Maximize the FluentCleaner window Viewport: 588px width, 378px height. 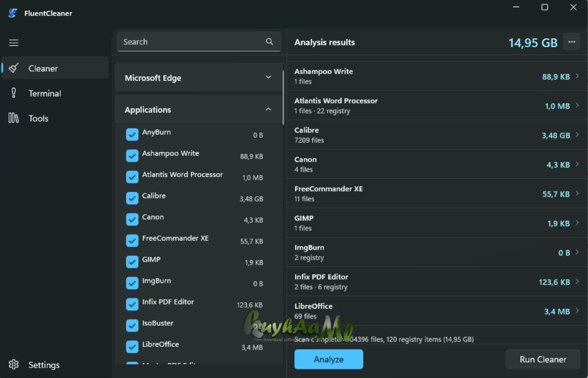coord(545,7)
